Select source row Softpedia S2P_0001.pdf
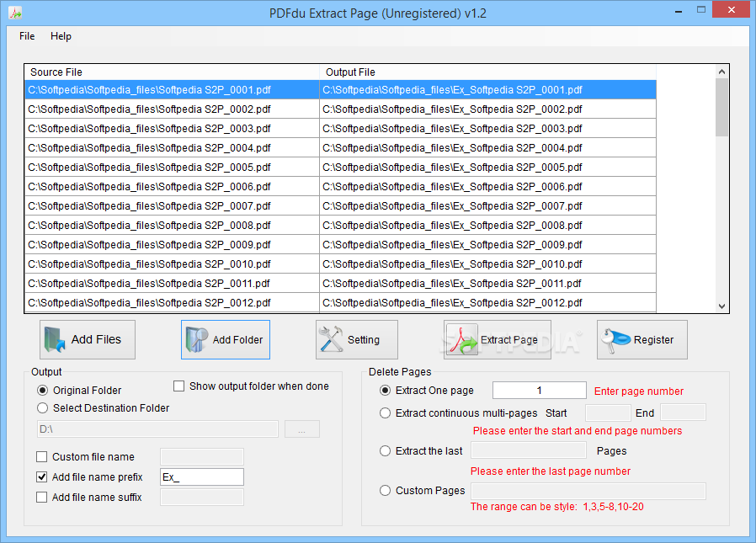The image size is (756, 543). pyautogui.click(x=172, y=90)
